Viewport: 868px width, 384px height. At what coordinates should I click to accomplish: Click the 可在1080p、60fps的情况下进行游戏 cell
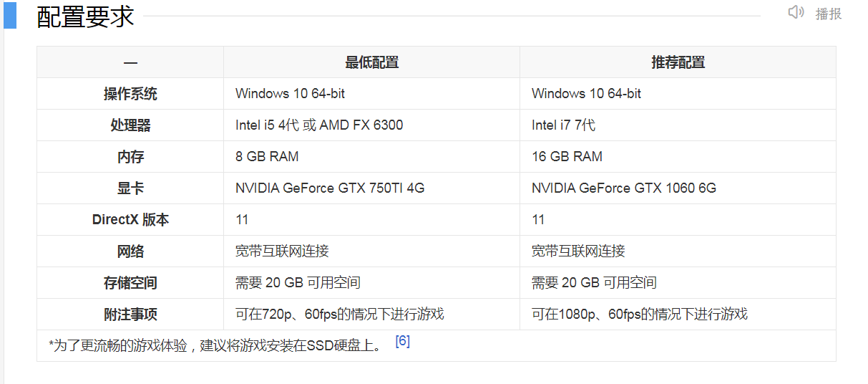pyautogui.click(x=678, y=315)
